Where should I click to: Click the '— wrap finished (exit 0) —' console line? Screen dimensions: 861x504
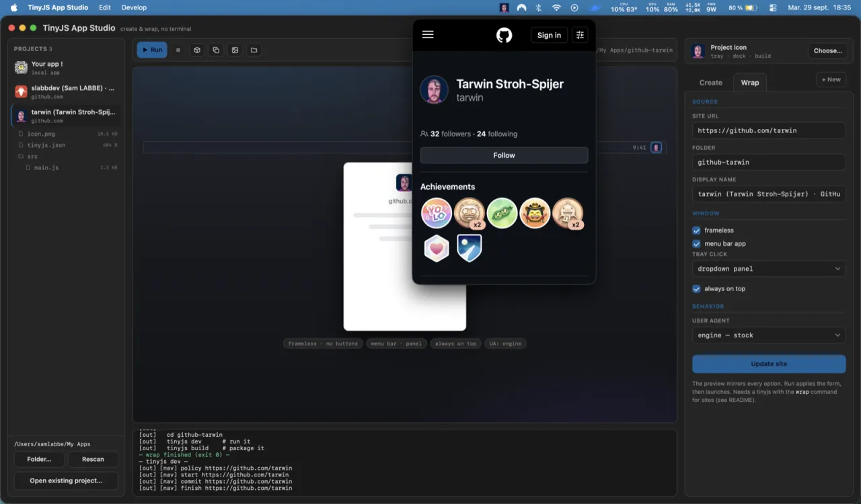[184, 455]
